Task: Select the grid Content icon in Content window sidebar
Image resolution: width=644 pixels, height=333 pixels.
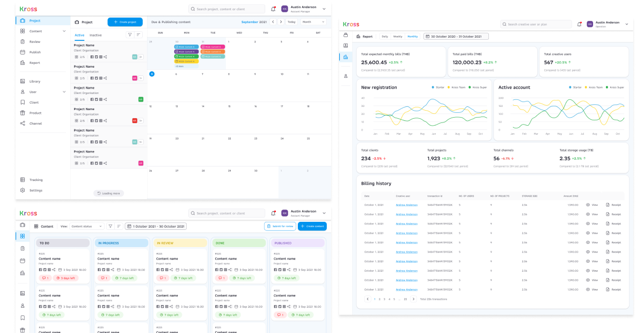Action: click(x=23, y=236)
